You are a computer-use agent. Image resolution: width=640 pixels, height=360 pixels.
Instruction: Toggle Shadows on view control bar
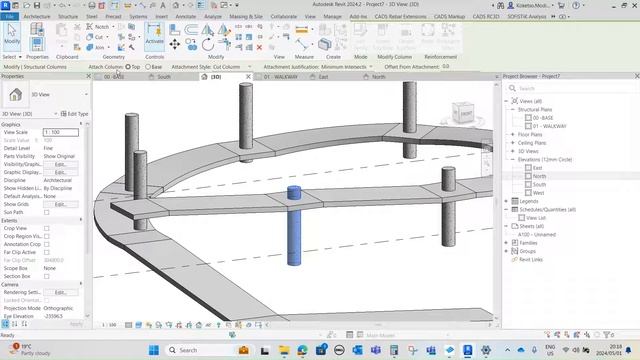tap(158, 325)
